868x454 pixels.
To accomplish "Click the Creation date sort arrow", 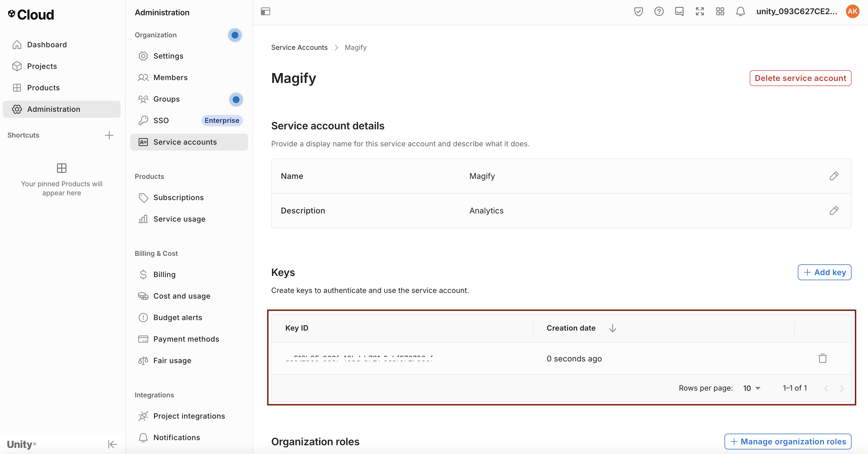I will click(613, 328).
